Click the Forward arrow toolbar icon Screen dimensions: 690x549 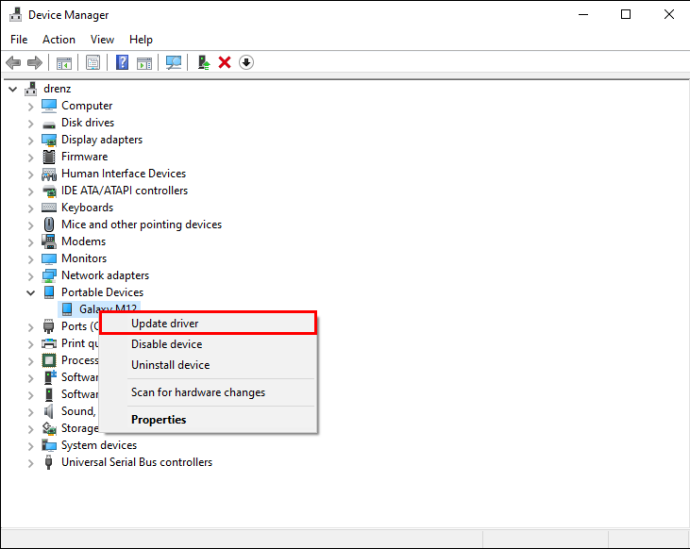pyautogui.click(x=34, y=62)
